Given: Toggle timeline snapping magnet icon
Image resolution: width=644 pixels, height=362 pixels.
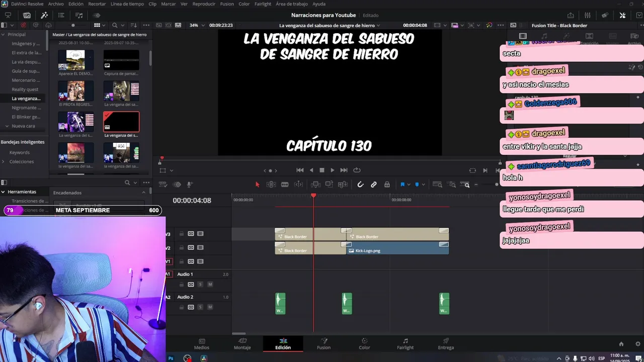Looking at the screenshot, I should point(360,185).
